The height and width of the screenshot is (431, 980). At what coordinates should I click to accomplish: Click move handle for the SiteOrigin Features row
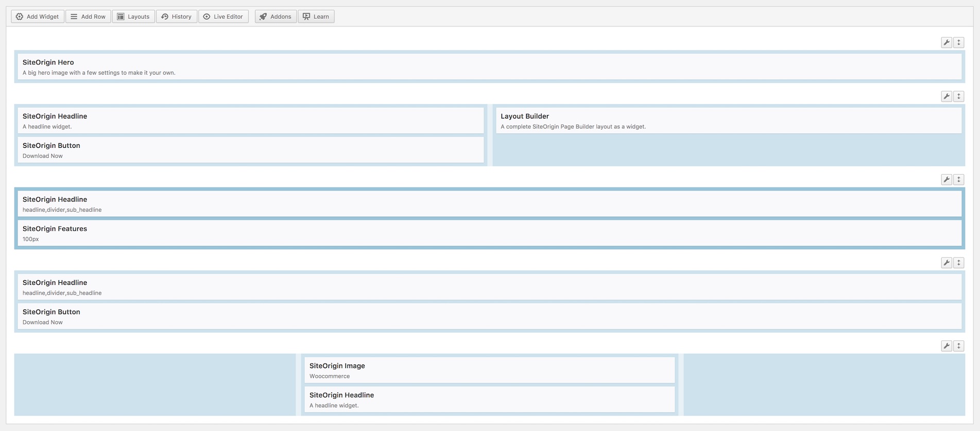(959, 180)
